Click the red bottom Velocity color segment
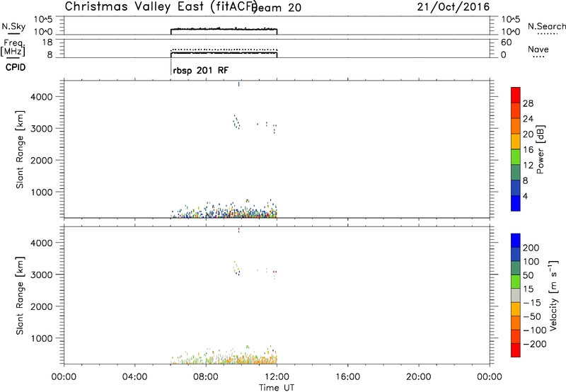Viewport: 566px width, 392px height. click(x=516, y=350)
